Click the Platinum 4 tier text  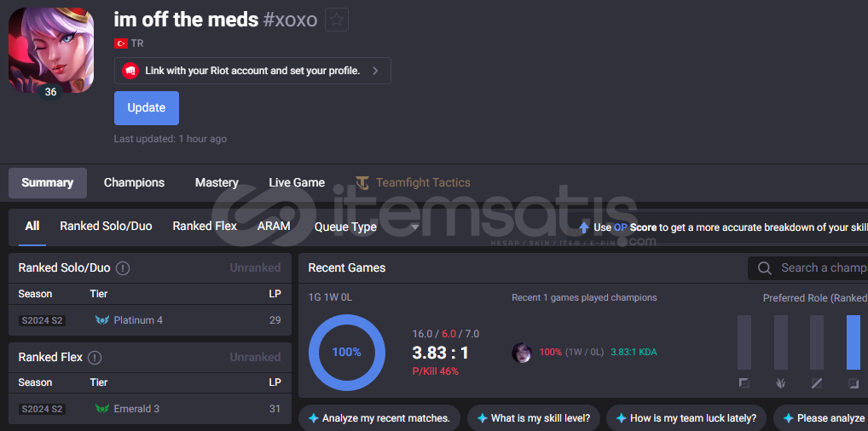(x=138, y=320)
